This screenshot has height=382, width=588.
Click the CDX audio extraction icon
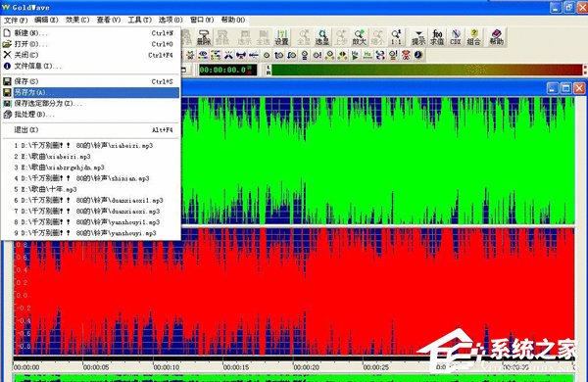pyautogui.click(x=455, y=37)
